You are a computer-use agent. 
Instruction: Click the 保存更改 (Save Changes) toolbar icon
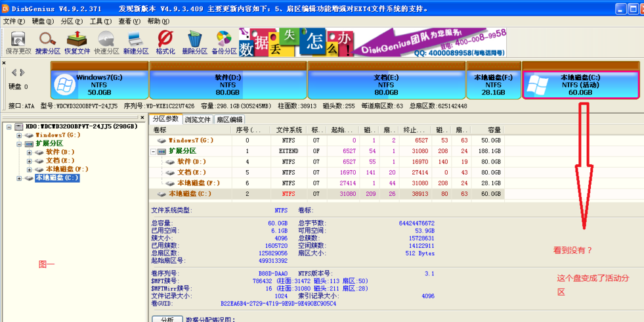(18, 41)
